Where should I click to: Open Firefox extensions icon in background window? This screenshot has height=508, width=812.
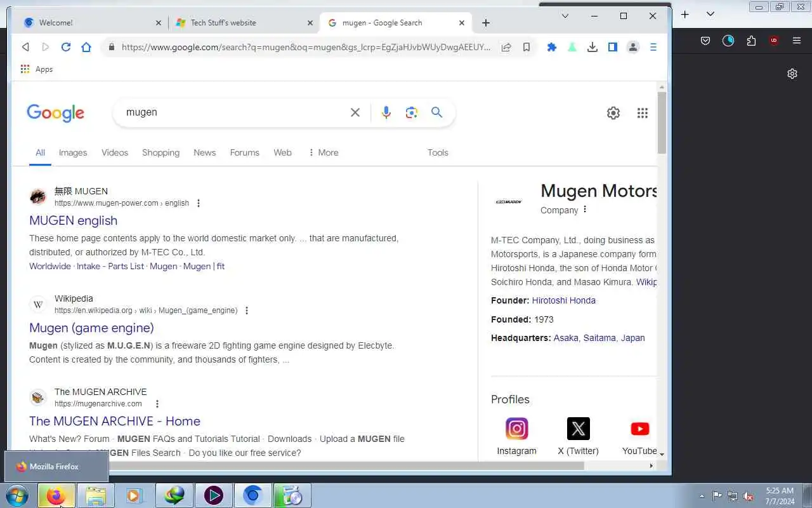tap(752, 41)
